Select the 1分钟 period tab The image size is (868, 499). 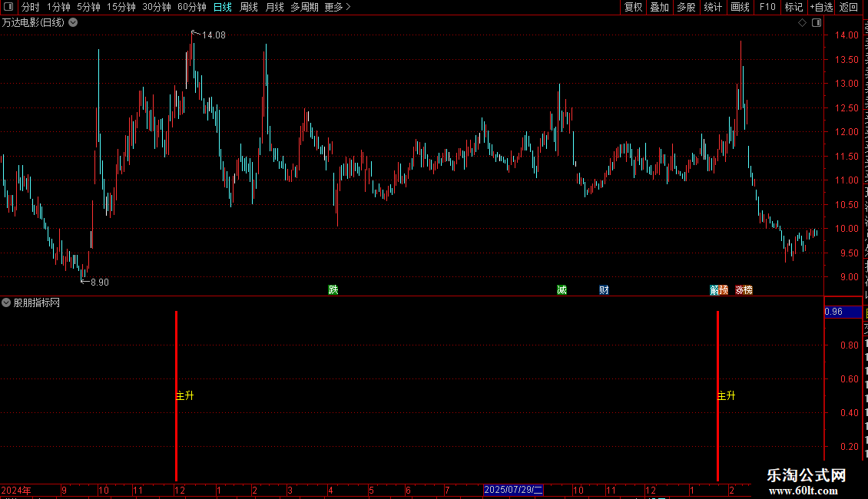coord(58,7)
